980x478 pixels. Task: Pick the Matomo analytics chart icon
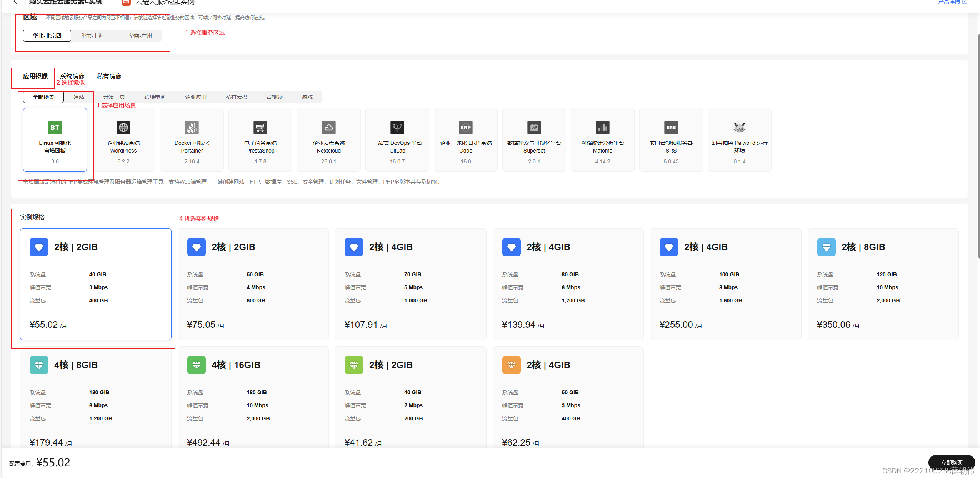pos(602,128)
